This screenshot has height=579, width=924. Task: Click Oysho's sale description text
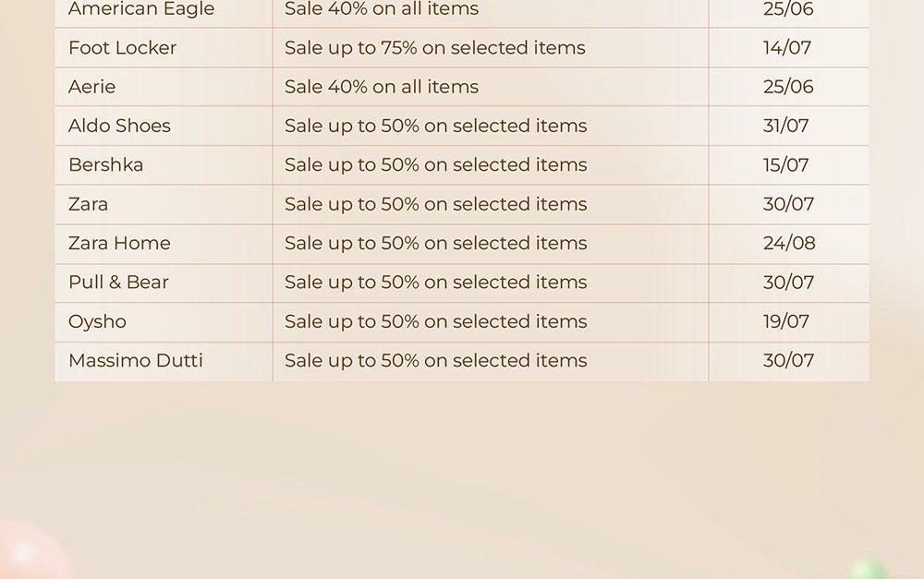436,321
